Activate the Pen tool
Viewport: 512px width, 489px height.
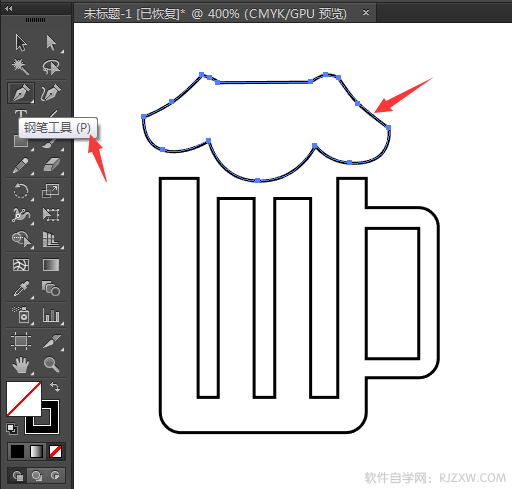pyautogui.click(x=21, y=93)
